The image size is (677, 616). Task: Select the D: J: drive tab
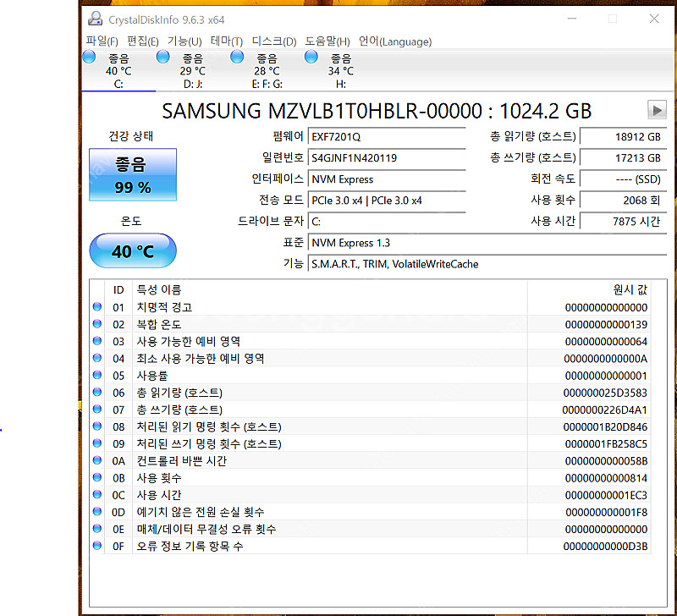(x=193, y=70)
